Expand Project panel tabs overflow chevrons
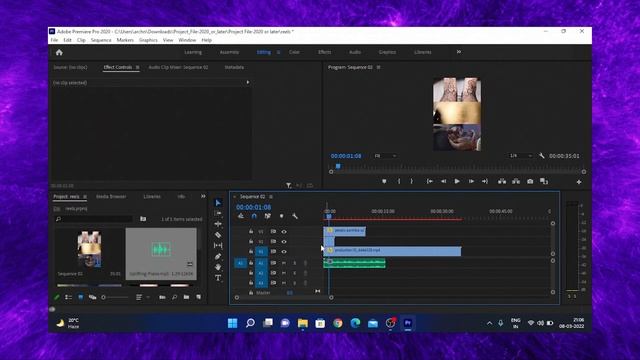640x360 pixels. (203, 196)
